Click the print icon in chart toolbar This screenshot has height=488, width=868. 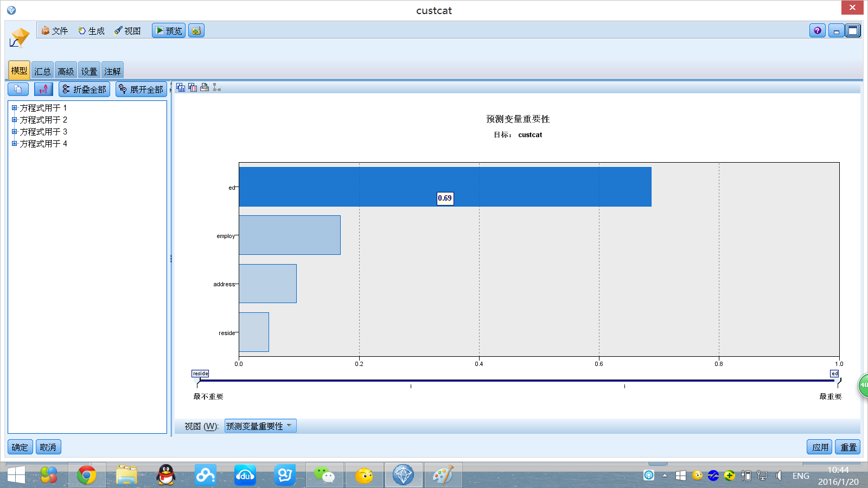tap(205, 87)
